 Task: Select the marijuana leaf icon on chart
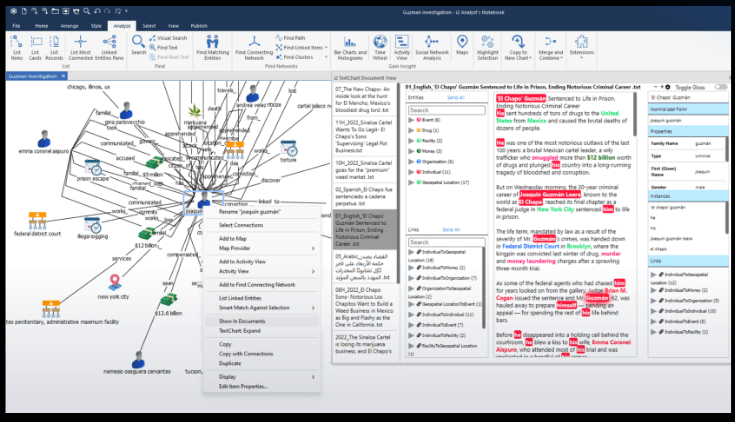coord(195,111)
